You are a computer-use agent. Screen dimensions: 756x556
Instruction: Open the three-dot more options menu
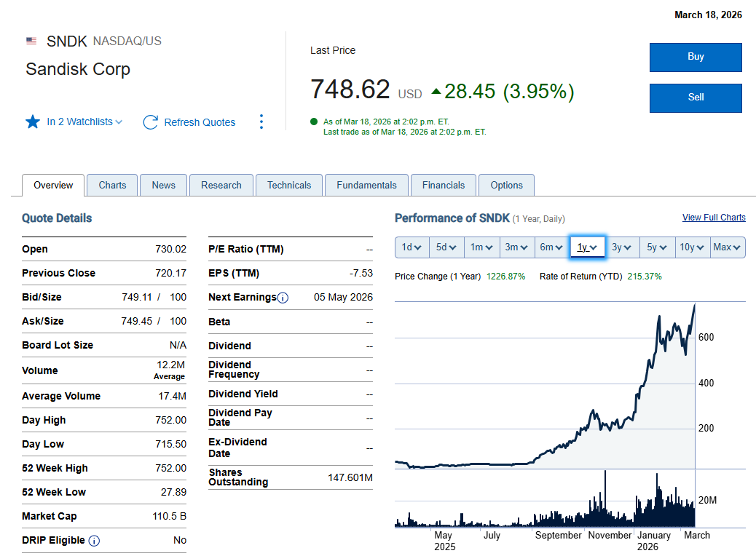[261, 122]
